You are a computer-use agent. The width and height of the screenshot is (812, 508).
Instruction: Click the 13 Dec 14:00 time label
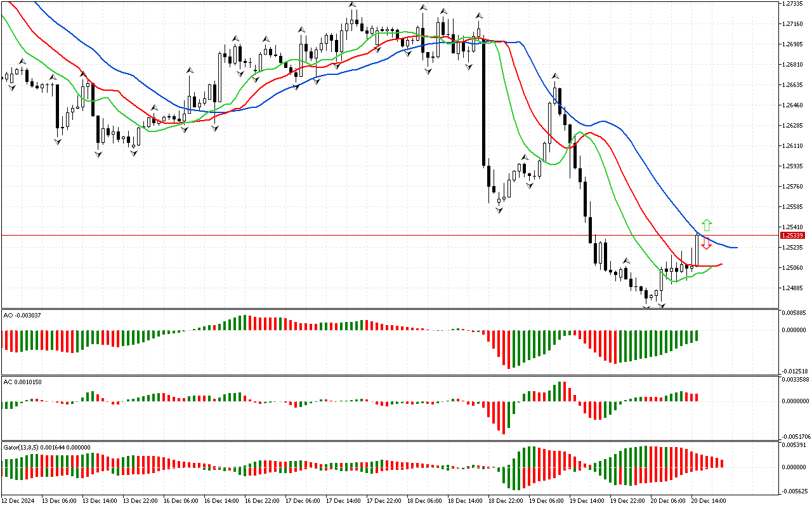pyautogui.click(x=100, y=501)
